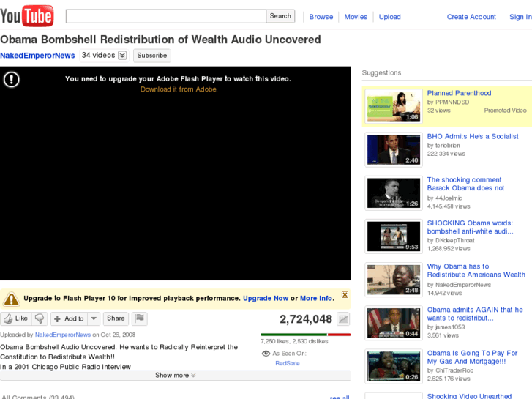The width and height of the screenshot is (532, 399).
Task: Open the Movies menu link
Action: click(356, 17)
